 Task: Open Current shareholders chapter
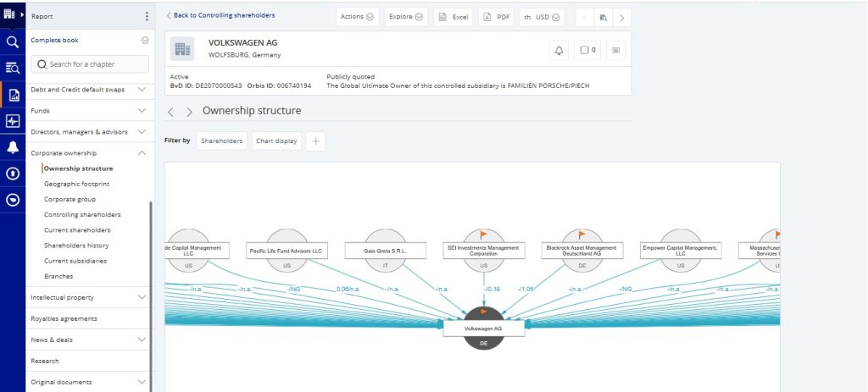(77, 230)
